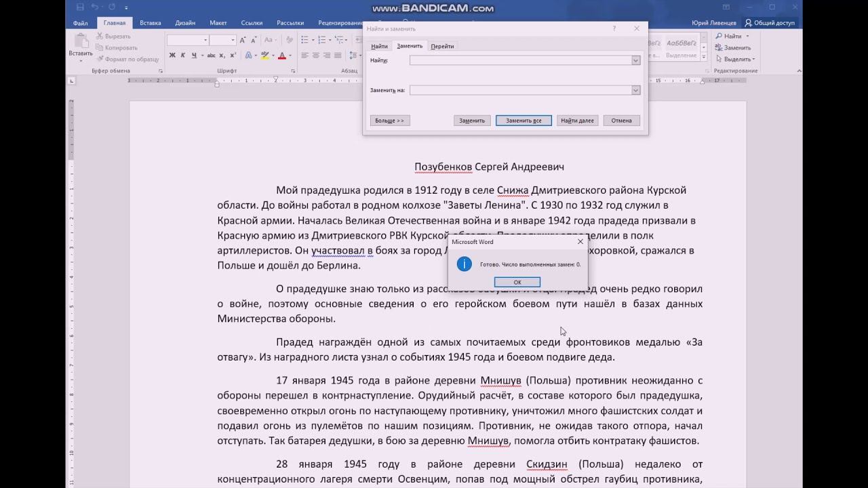Toggle subscript formatting in the Font group
868x488 pixels.
coord(222,56)
